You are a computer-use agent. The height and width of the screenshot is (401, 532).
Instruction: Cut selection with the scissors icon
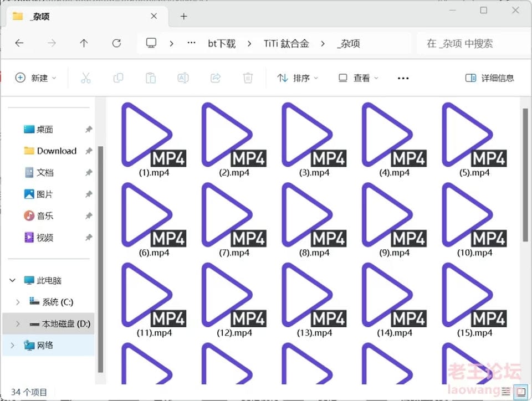click(x=86, y=78)
